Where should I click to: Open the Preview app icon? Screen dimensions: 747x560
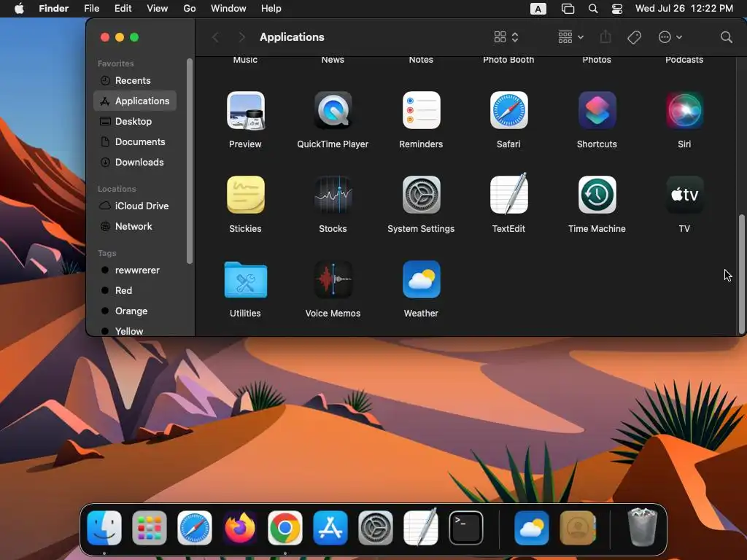245,111
